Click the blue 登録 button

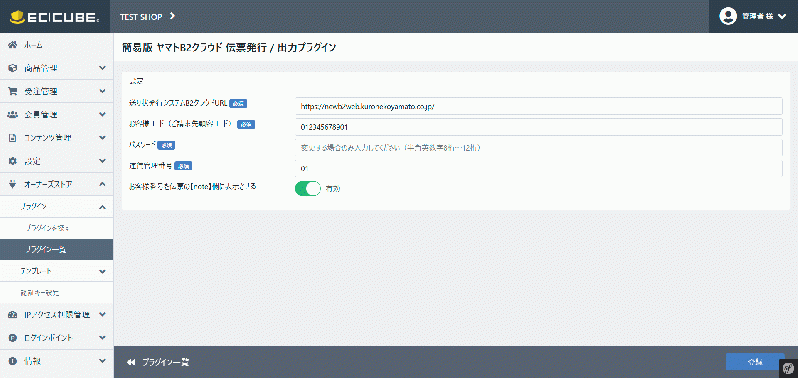click(755, 362)
